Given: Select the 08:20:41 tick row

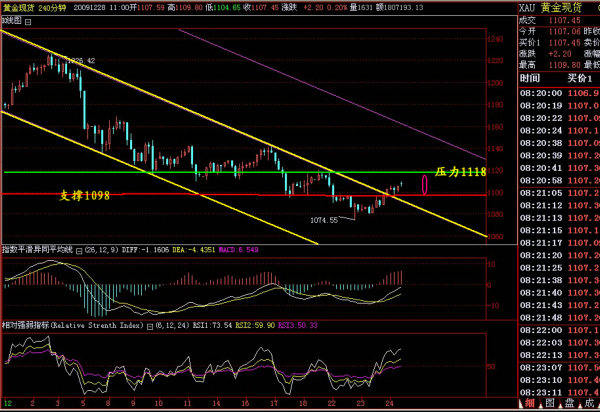Looking at the screenshot, I should [x=559, y=168].
